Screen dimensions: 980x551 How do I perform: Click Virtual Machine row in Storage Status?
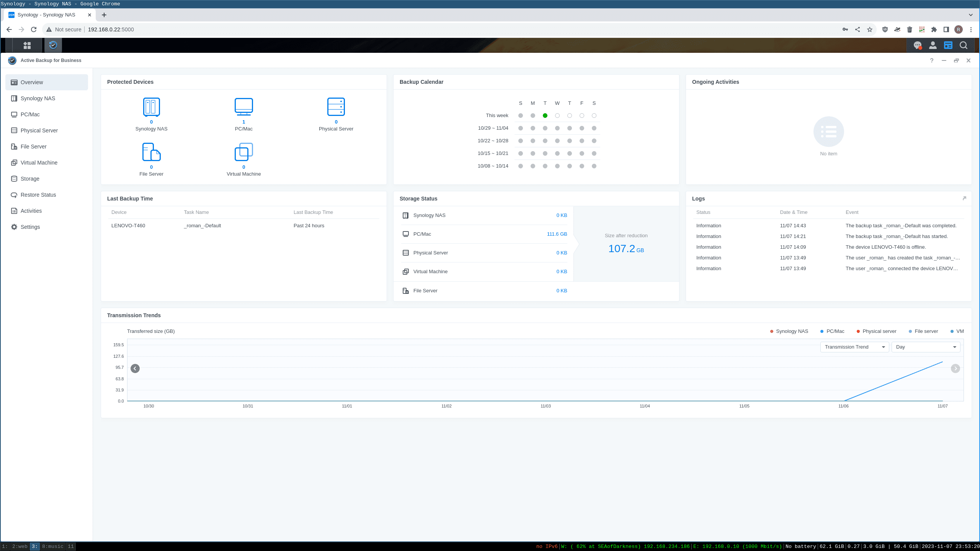(x=485, y=272)
